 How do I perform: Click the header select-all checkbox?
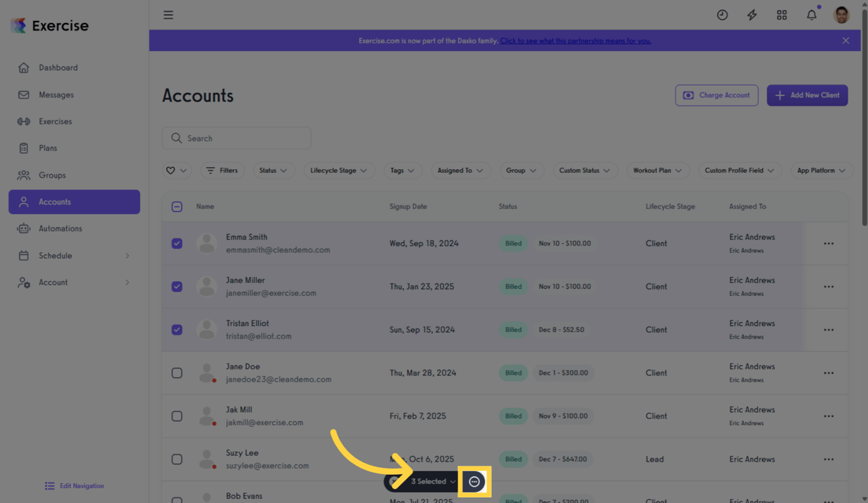(177, 206)
